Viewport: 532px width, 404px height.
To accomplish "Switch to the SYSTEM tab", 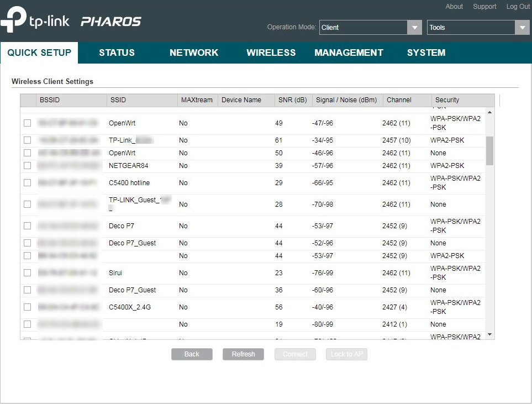I will 426,53.
